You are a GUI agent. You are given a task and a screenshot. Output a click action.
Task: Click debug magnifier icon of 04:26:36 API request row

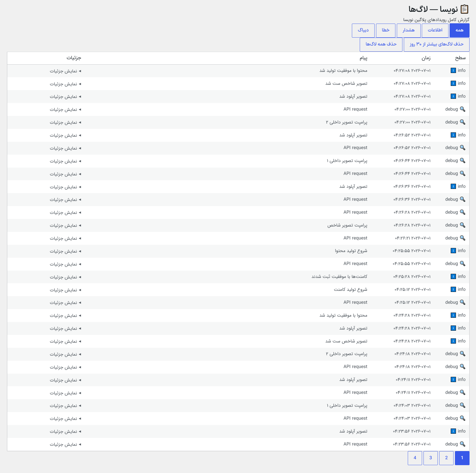pos(463,199)
